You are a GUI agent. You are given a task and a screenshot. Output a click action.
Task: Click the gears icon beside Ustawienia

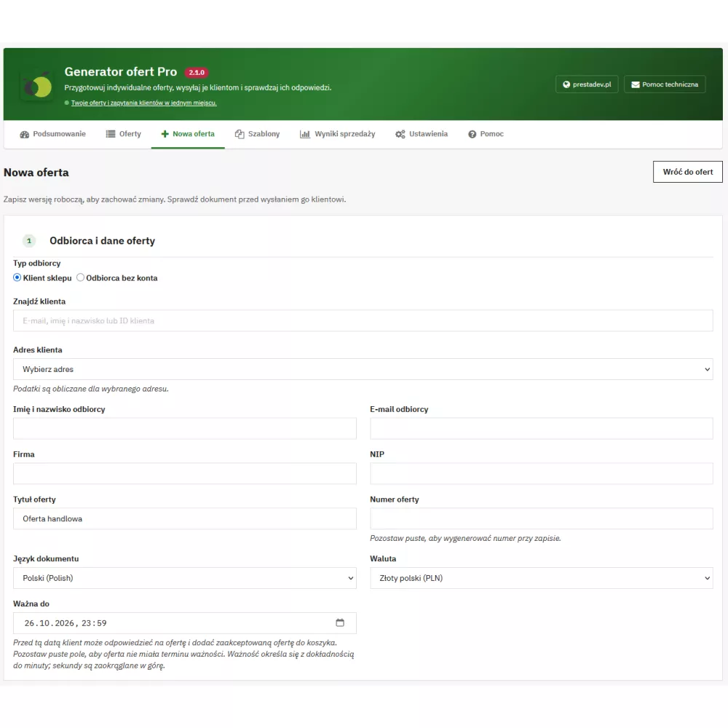pos(400,134)
